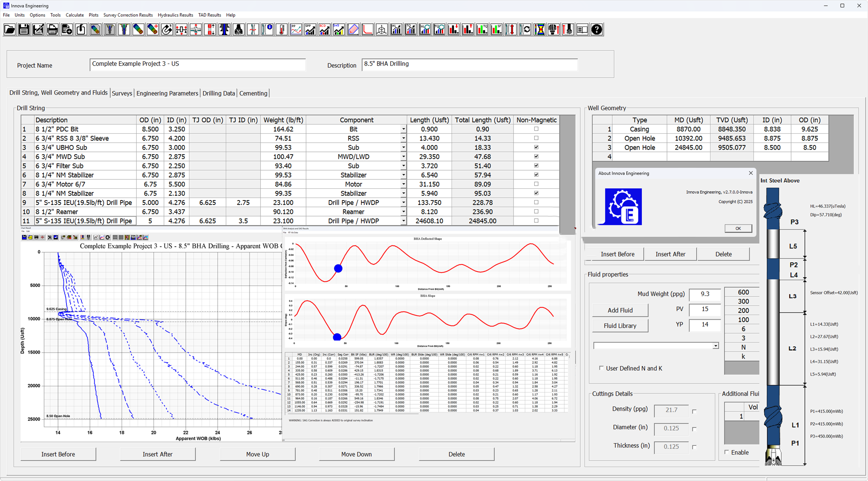Click the red L-shaped well profile icon
This screenshot has height=481, width=868.
pos(368,30)
